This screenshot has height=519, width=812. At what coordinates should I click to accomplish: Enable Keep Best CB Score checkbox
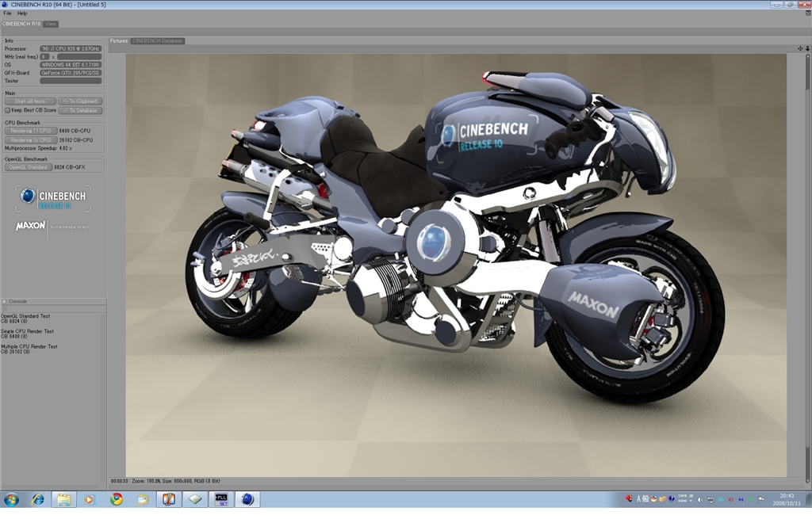(x=7, y=110)
